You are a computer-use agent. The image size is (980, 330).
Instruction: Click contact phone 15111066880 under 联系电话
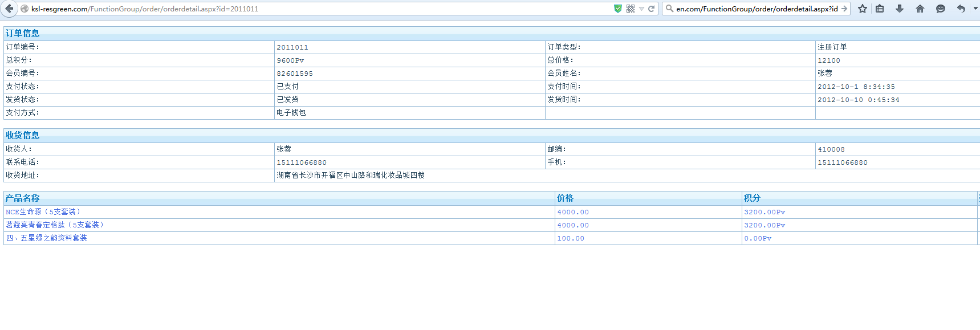point(302,162)
